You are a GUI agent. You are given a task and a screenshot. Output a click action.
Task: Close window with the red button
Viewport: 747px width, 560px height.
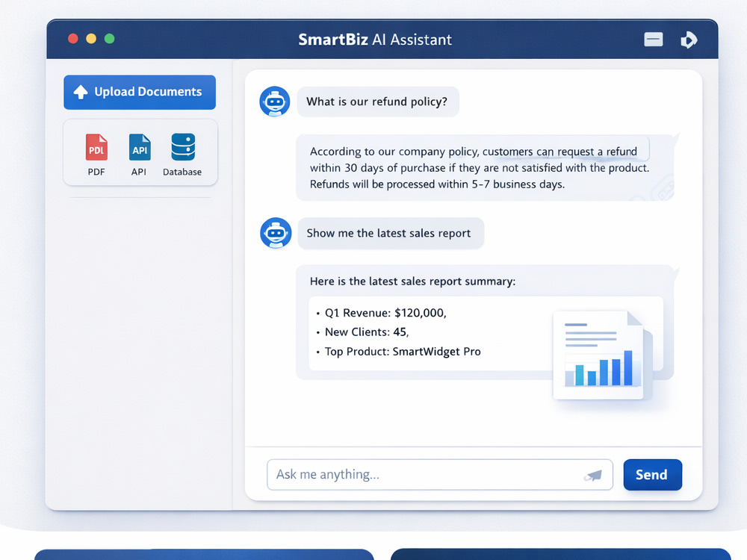[73, 39]
